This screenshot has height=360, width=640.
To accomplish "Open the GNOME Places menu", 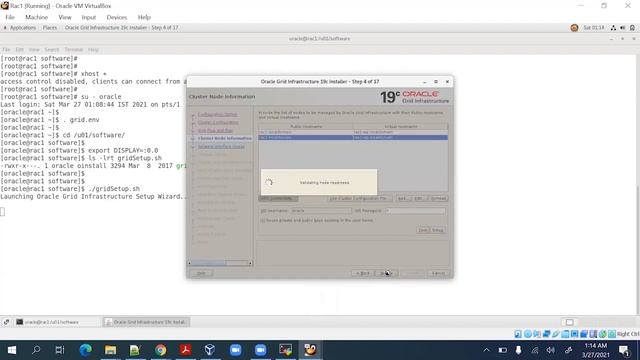I will (50, 28).
